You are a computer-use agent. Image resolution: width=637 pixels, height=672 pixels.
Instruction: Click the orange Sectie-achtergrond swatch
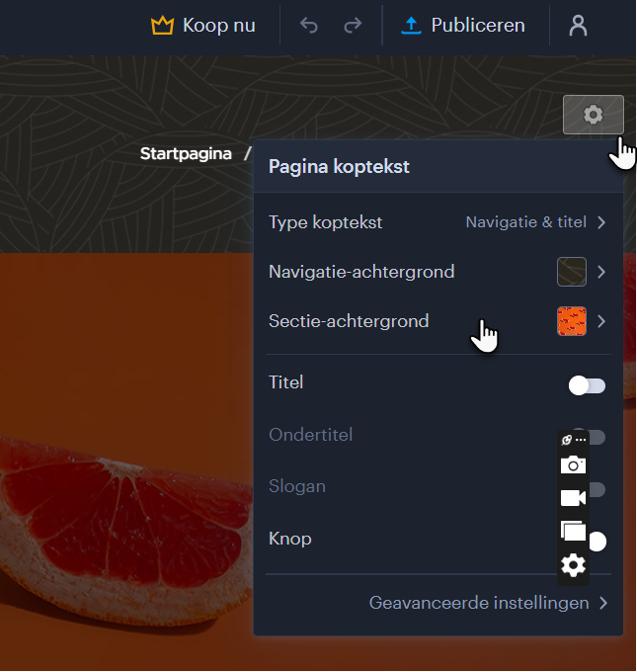point(572,321)
